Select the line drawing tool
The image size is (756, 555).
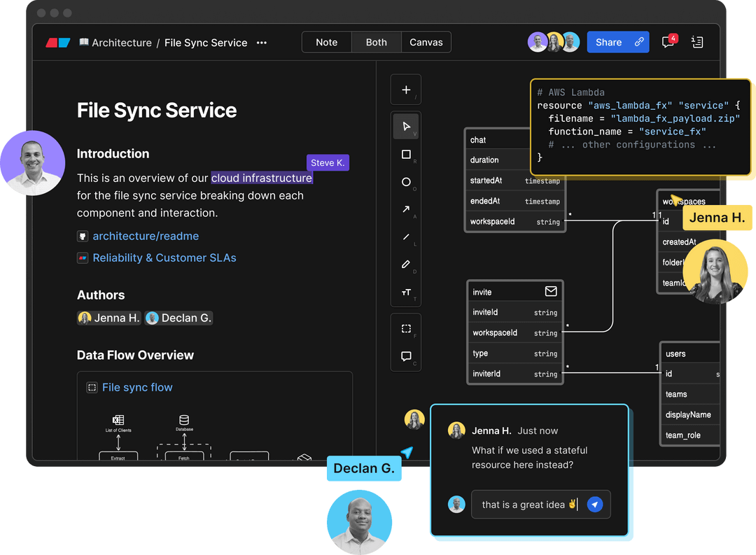[406, 237]
